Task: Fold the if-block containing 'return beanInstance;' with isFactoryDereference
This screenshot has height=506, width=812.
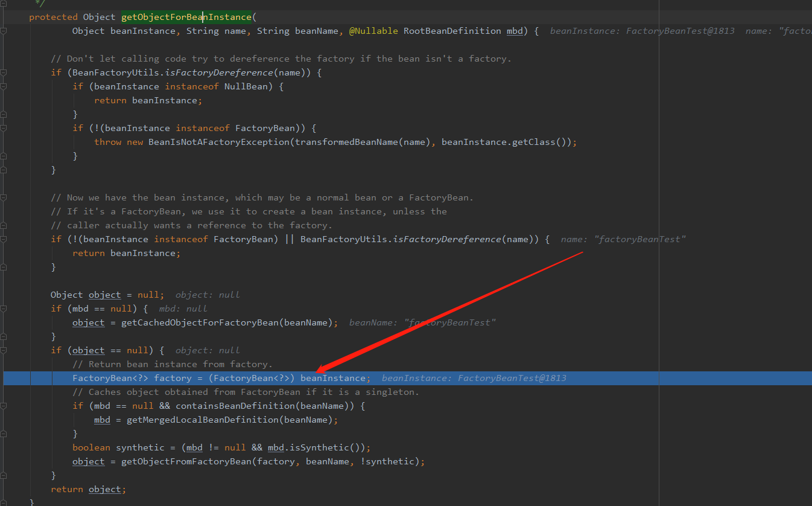Action: pyautogui.click(x=4, y=239)
